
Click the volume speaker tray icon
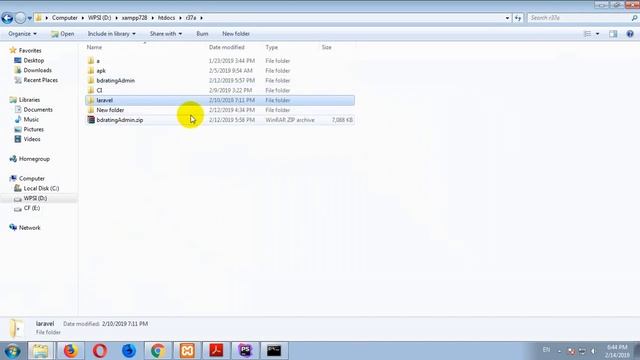[593, 351]
